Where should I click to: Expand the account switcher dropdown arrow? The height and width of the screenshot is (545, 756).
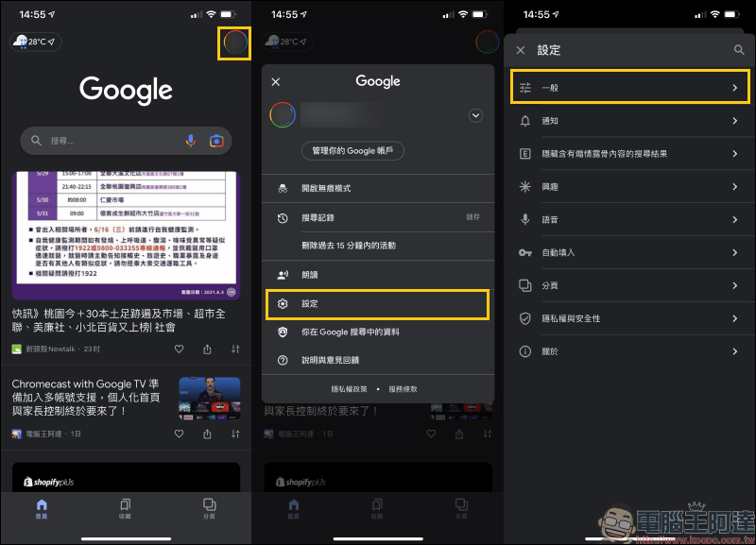pyautogui.click(x=476, y=115)
